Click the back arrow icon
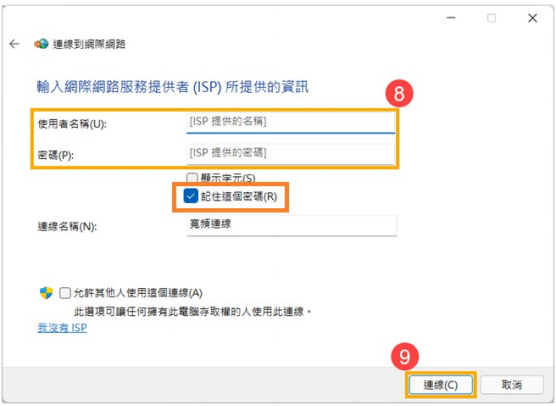Viewport: 556px width, 406px height. click(x=14, y=44)
